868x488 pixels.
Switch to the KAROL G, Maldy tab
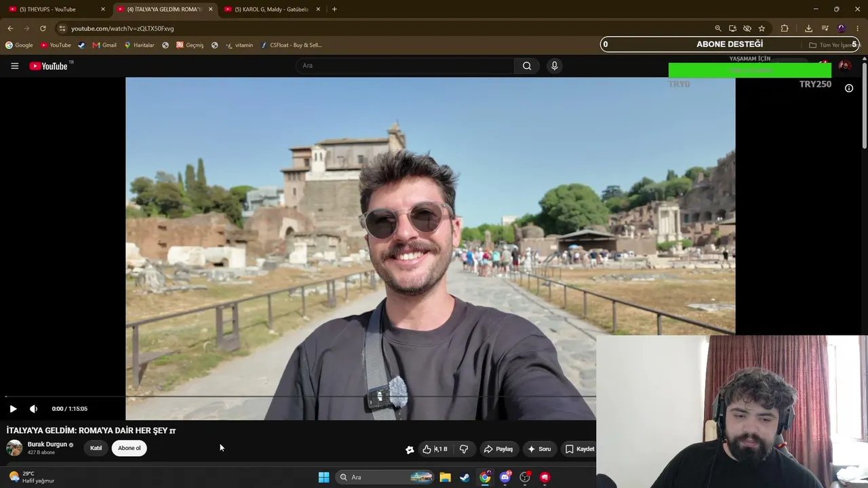(271, 9)
